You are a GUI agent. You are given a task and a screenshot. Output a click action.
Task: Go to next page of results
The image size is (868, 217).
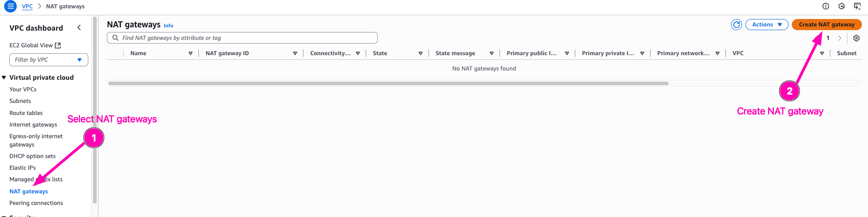tap(840, 38)
